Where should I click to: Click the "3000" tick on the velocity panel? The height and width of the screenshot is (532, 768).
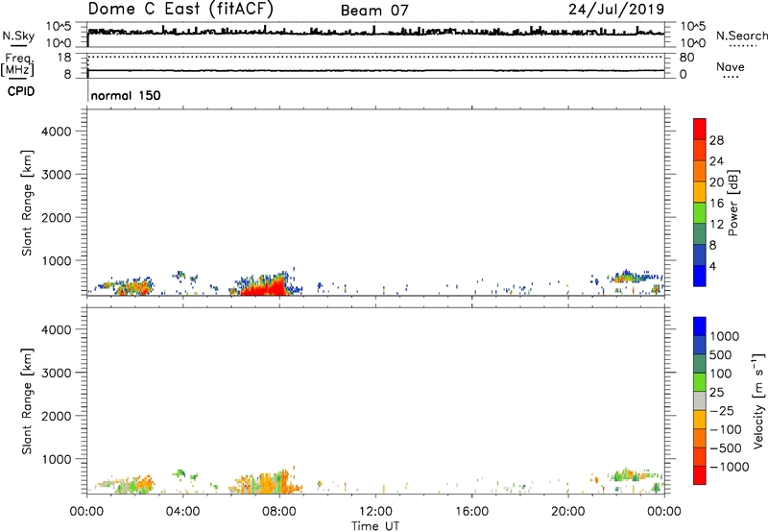[57, 373]
